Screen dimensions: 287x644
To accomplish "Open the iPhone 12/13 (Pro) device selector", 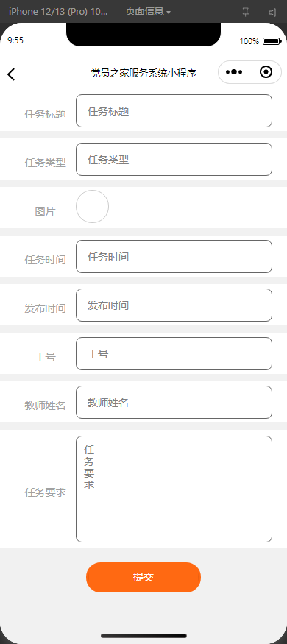I will [x=58, y=12].
